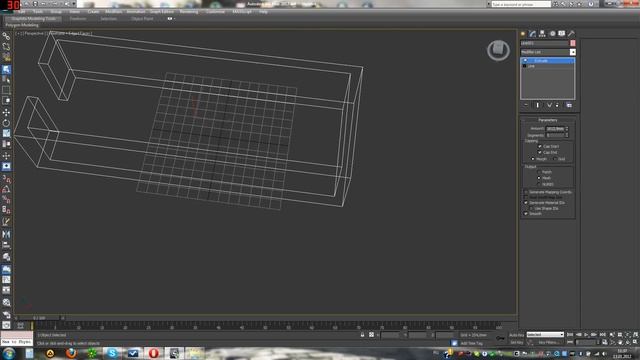Image resolution: width=640 pixels, height=360 pixels.
Task: Click the Play Animation button
Action: [587, 335]
